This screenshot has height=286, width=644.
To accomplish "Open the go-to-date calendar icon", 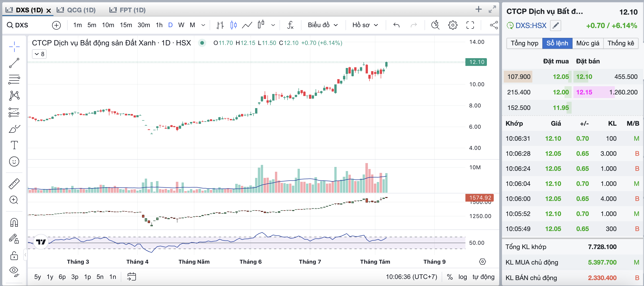I will (x=132, y=277).
